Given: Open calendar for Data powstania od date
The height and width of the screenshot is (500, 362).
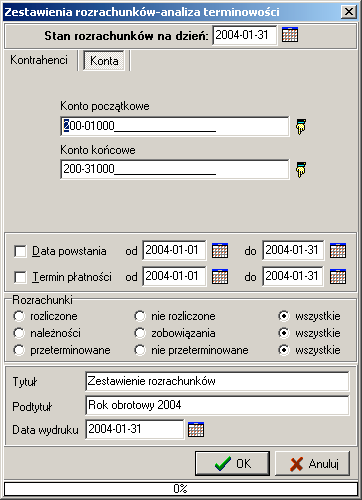Looking at the screenshot, I should click(220, 250).
